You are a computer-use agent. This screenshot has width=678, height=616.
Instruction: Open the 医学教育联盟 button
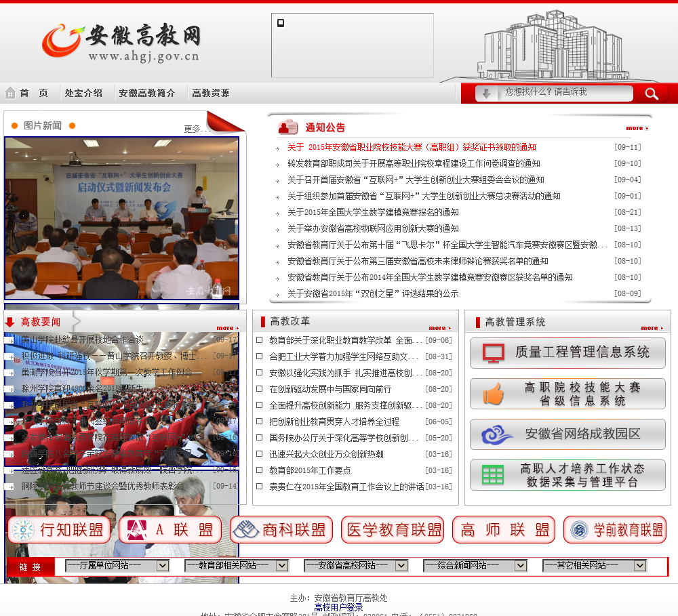click(x=393, y=529)
